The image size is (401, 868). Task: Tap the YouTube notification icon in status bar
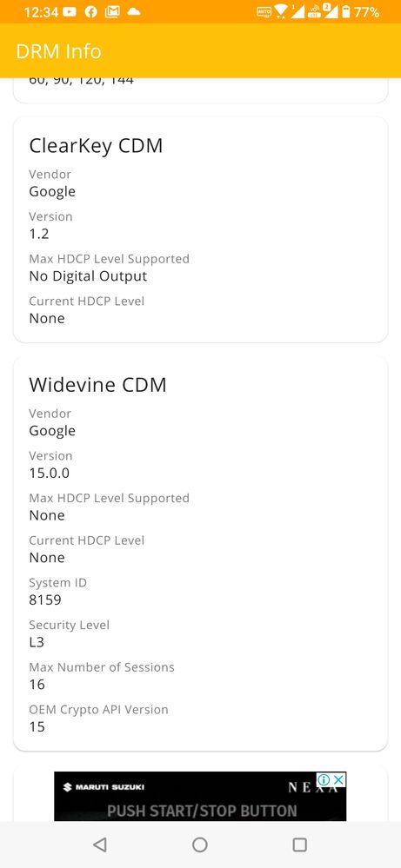70,11
